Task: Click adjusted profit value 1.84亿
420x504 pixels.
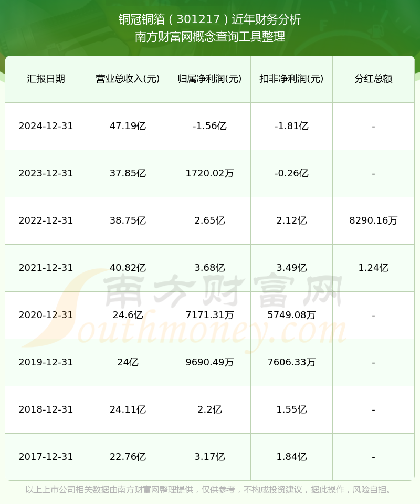Action: pos(291,457)
